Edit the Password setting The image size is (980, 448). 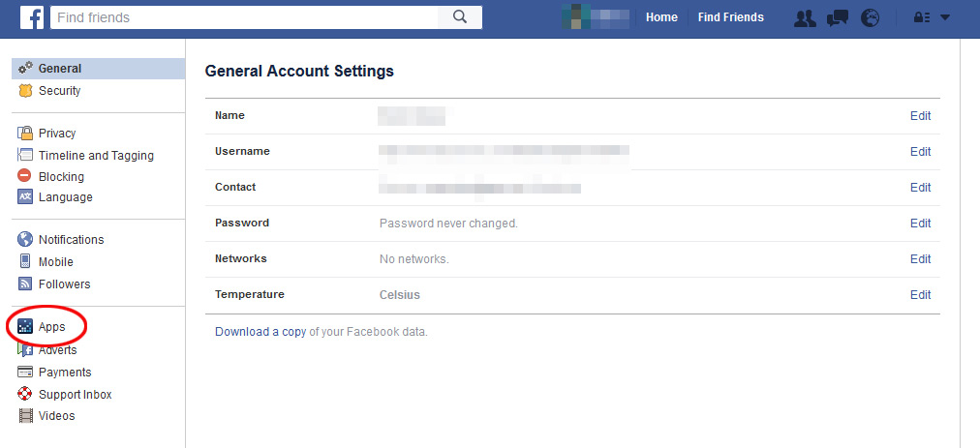coord(921,224)
